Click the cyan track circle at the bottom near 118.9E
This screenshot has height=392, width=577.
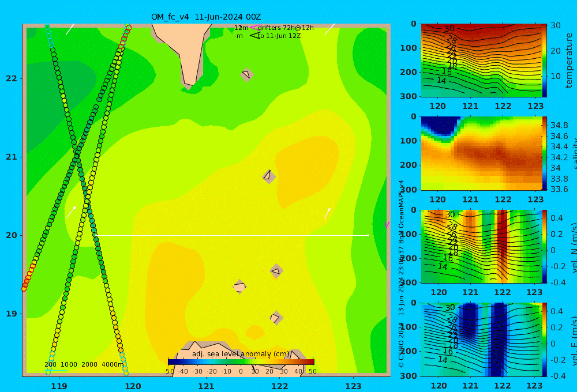point(48,372)
